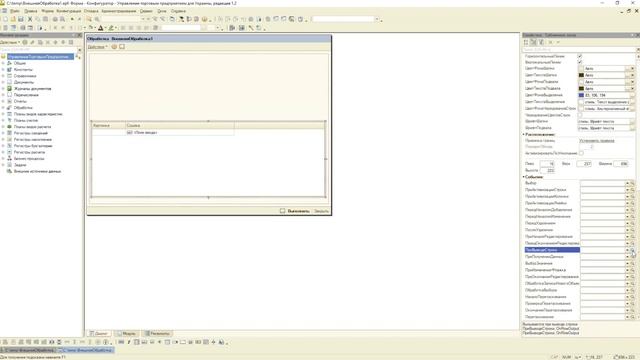
Task: Open the ЦветТекстаШапки dropdown arrow
Action: pyautogui.click(x=632, y=75)
